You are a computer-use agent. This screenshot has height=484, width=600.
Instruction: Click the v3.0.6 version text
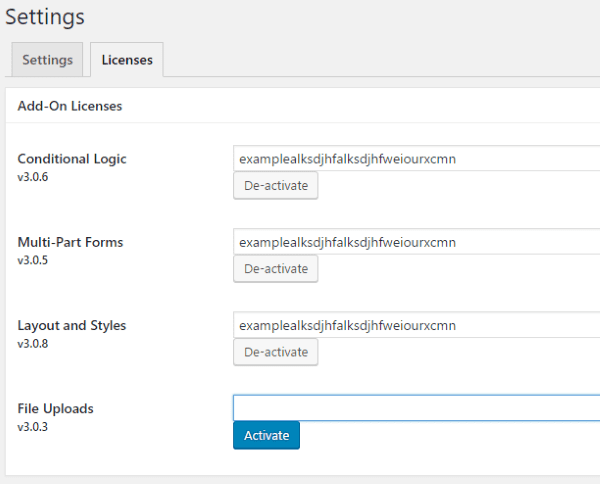click(x=33, y=177)
